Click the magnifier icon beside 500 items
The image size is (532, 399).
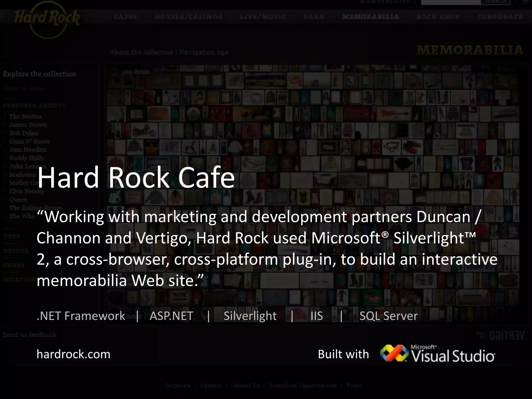pos(114,72)
